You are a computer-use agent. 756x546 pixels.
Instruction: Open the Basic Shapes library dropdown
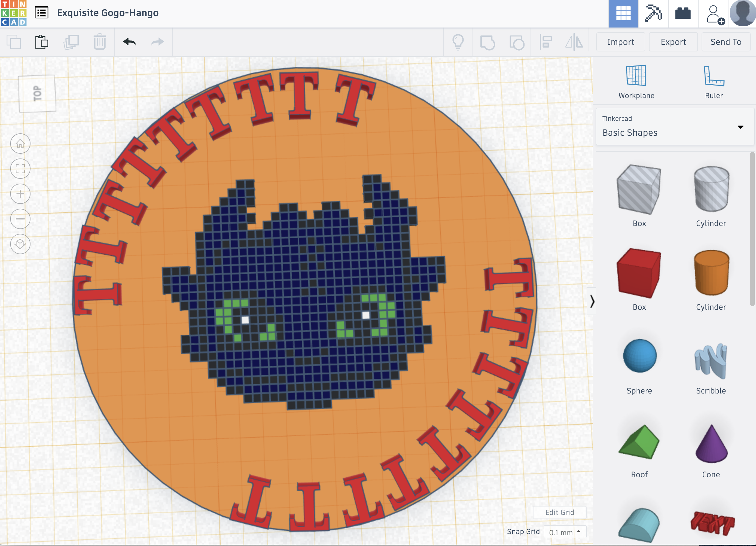pyautogui.click(x=675, y=127)
